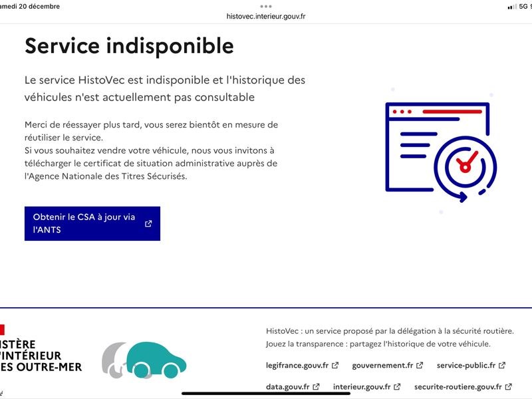This screenshot has width=532, height=399.
Task: Go to the interieur.gouv.fr link
Action: (x=362, y=386)
